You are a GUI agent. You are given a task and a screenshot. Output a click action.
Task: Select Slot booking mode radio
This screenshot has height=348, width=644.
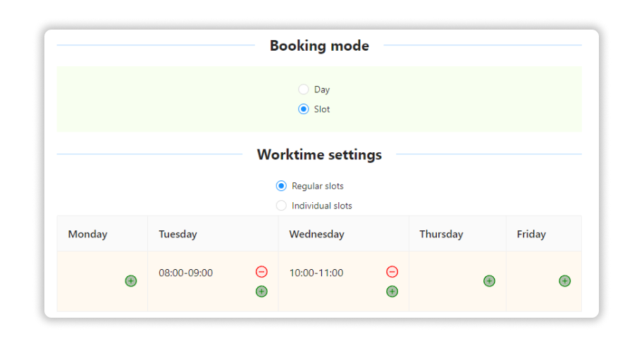(x=304, y=109)
